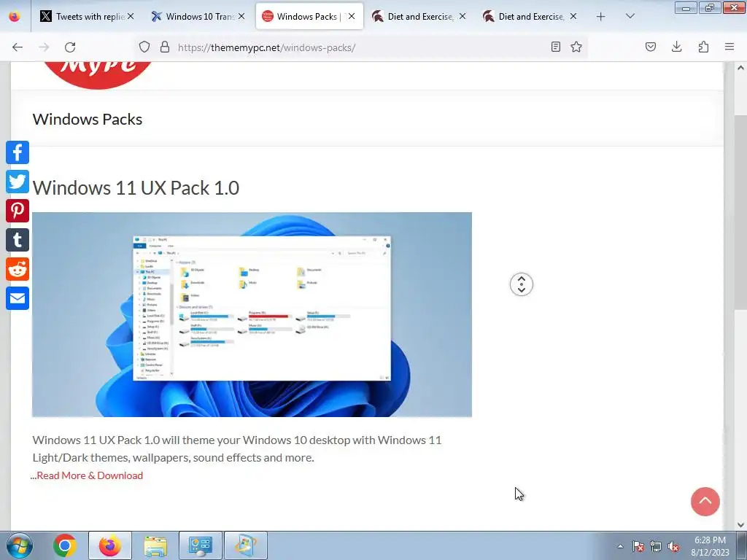Open the Extensions menu

point(703,47)
